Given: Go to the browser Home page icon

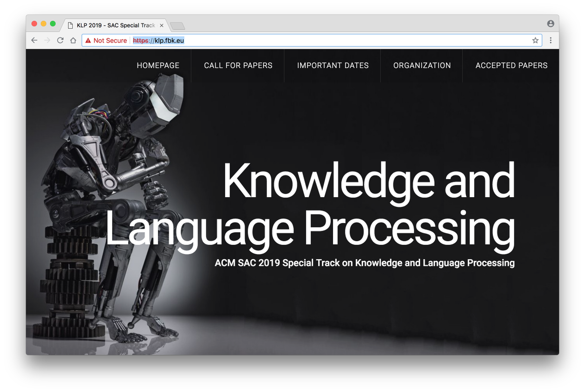Looking at the screenshot, I should [x=73, y=40].
